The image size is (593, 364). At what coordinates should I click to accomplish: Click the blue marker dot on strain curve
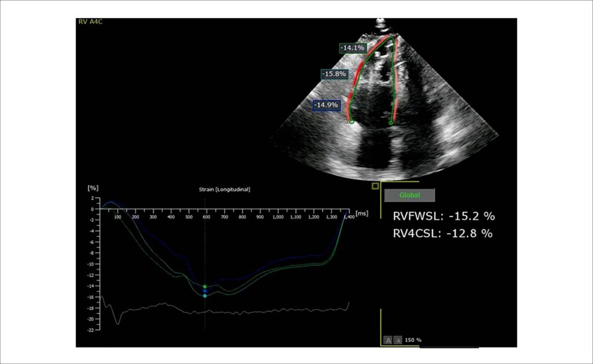(204, 291)
